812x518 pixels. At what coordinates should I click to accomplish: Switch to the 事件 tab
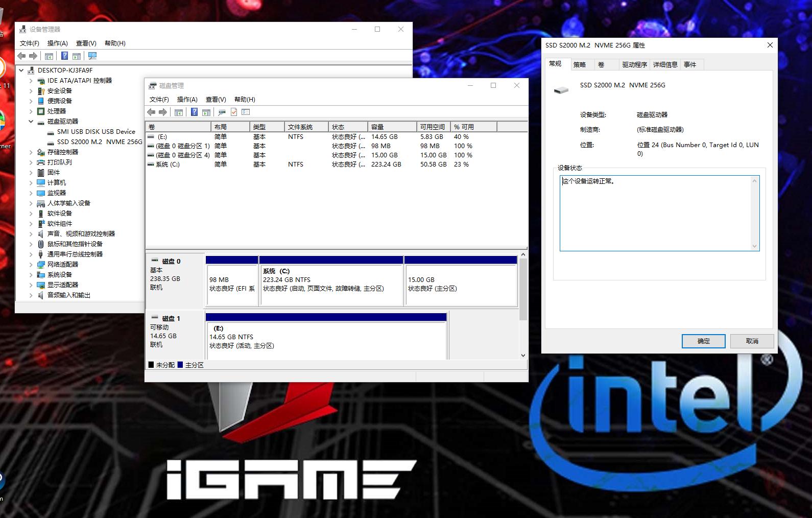(690, 64)
